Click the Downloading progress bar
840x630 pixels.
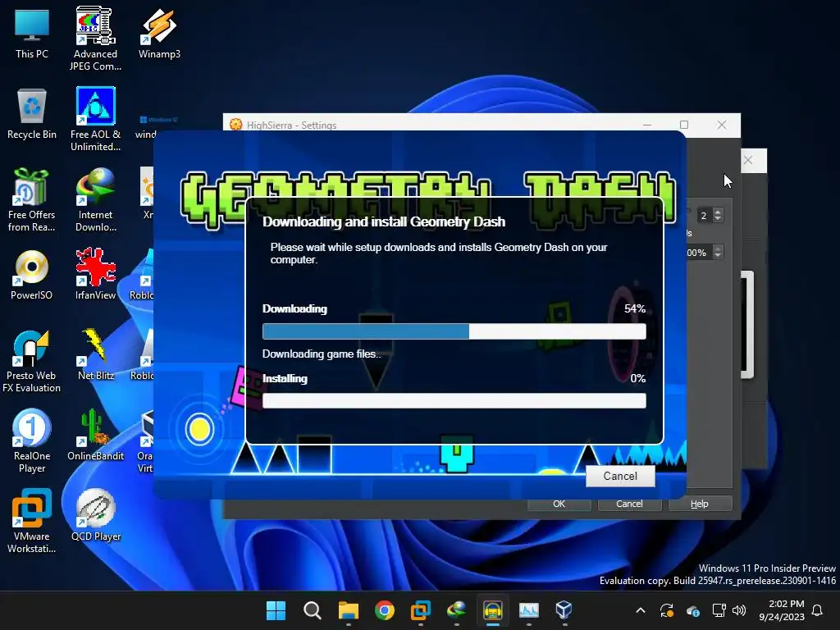[454, 331]
